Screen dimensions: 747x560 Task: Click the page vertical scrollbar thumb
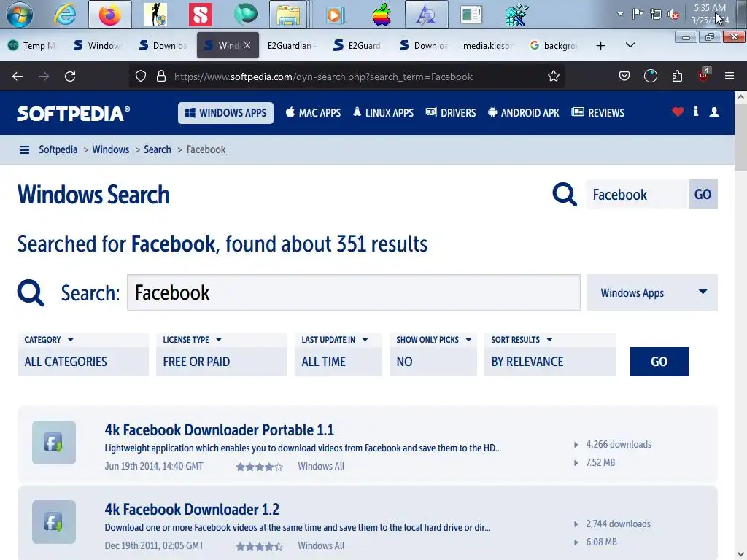(x=740, y=138)
